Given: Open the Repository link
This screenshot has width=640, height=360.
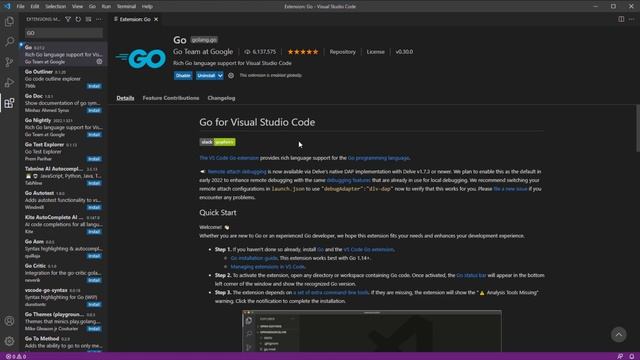Looking at the screenshot, I should coord(342,52).
